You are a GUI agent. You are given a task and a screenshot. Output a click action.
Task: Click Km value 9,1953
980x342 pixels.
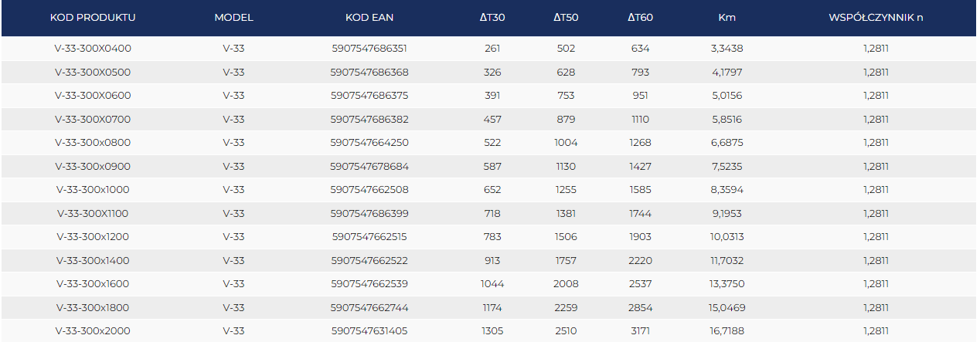click(x=726, y=214)
